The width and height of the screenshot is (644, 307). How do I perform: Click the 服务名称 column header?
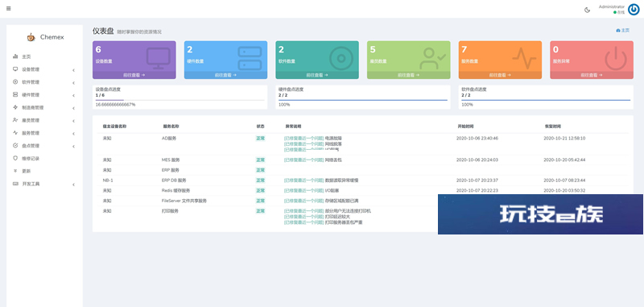click(171, 127)
